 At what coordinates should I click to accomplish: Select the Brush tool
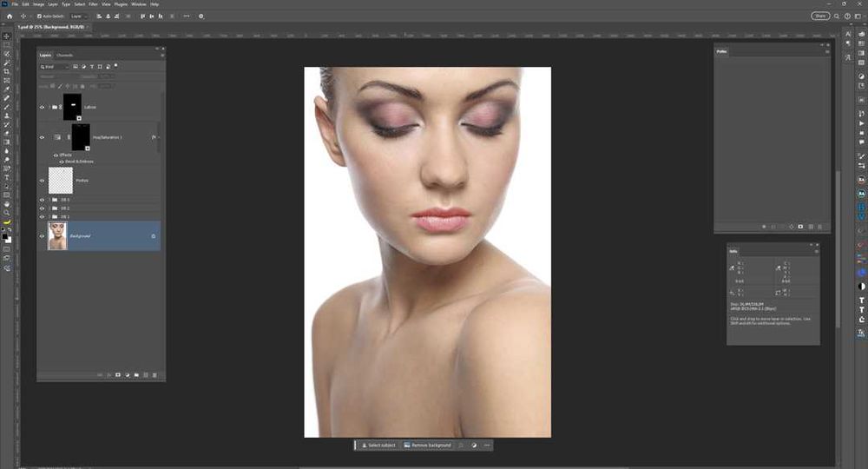point(7,108)
